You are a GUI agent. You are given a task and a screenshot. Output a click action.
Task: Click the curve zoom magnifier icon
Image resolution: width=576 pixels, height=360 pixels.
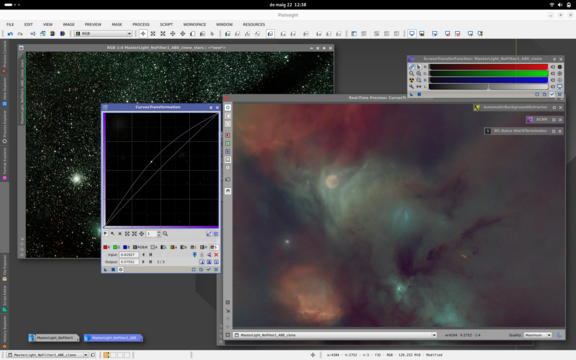pos(165,234)
